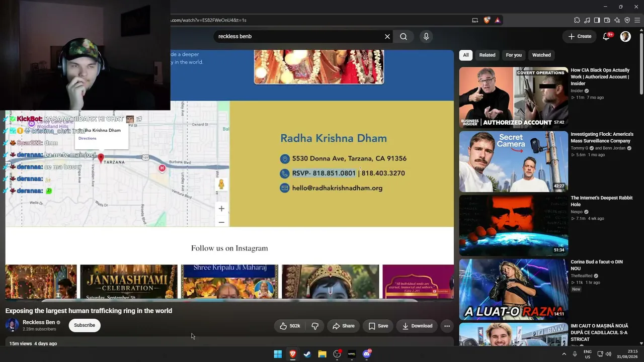Click the Reckless Ben channel name

(39, 322)
